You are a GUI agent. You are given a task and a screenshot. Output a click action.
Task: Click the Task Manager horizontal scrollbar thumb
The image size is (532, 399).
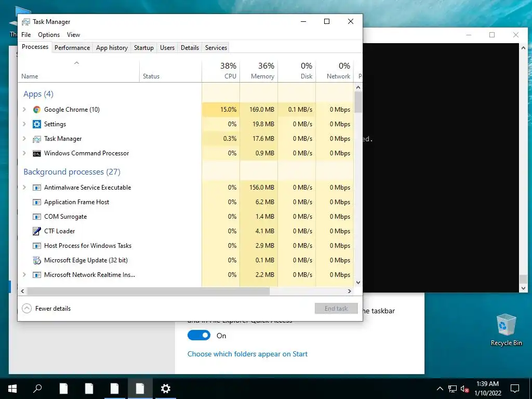148,291
